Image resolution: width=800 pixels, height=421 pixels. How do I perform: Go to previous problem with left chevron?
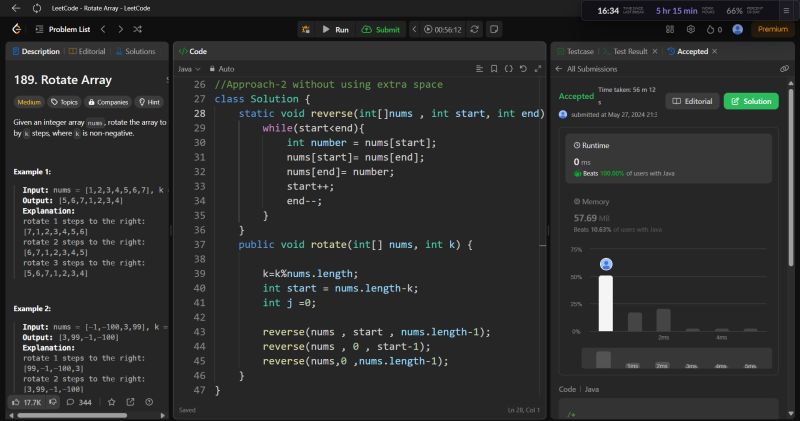[x=103, y=29]
